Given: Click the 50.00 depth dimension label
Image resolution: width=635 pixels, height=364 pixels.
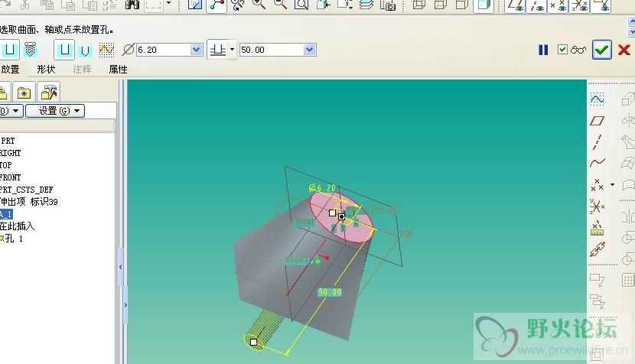Looking at the screenshot, I should [330, 291].
